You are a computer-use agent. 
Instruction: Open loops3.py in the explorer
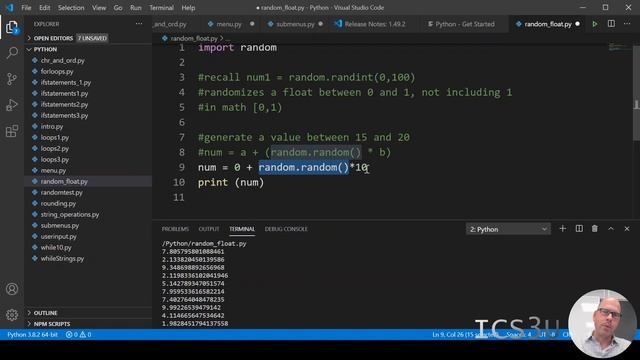tap(54, 160)
